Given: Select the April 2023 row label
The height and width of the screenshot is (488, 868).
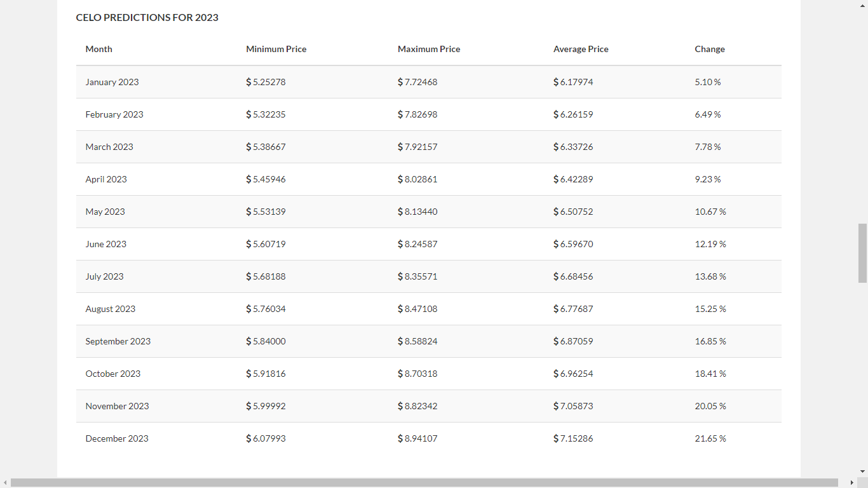Looking at the screenshot, I should click(x=106, y=179).
